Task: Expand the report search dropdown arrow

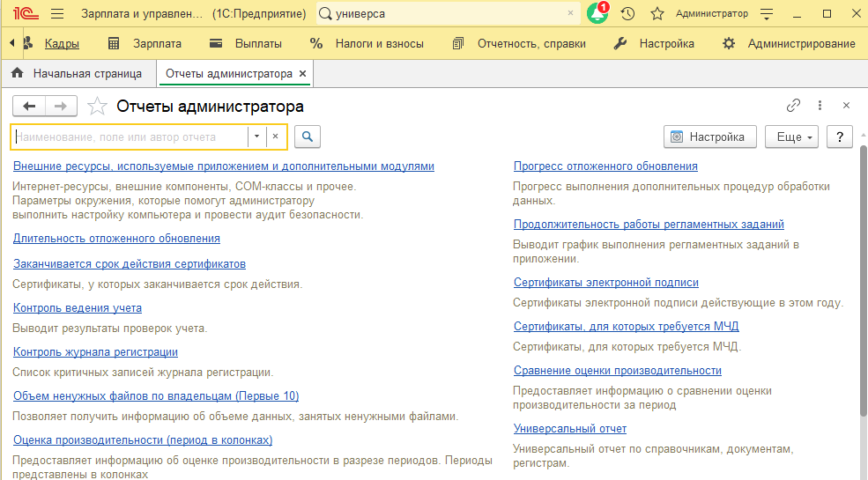Action: pyautogui.click(x=256, y=137)
